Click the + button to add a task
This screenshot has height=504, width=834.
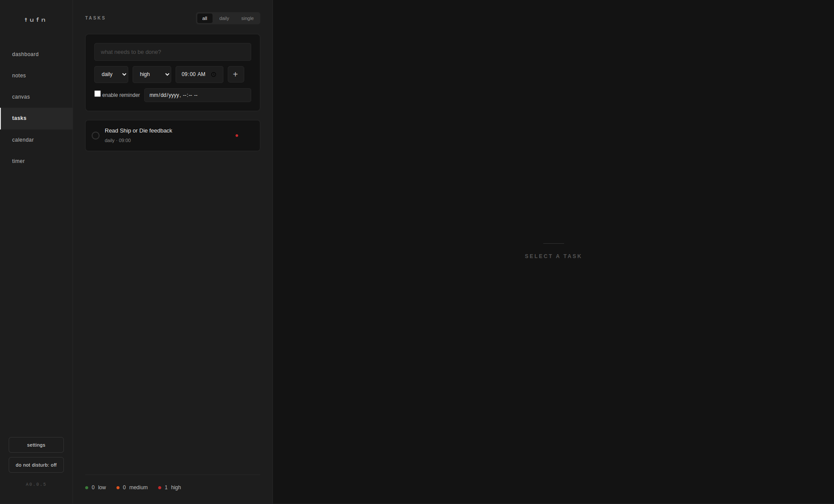point(236,74)
